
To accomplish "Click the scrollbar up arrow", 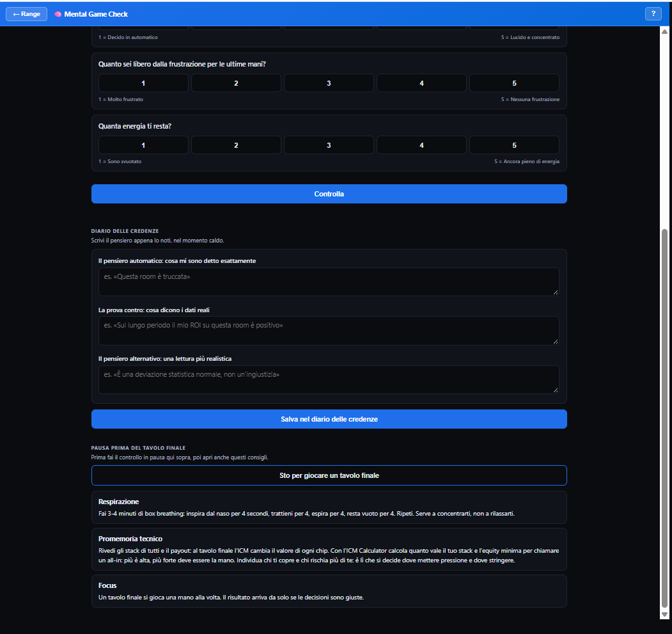I will (x=665, y=32).
